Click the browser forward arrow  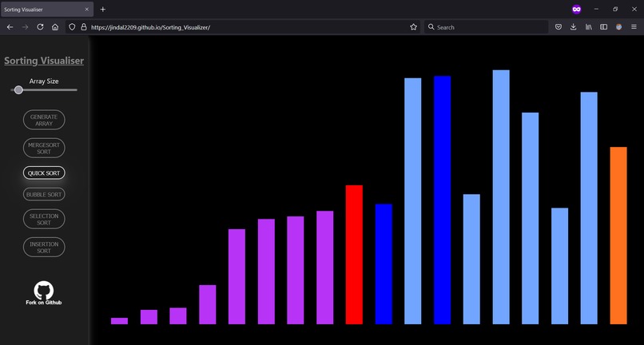tap(25, 27)
